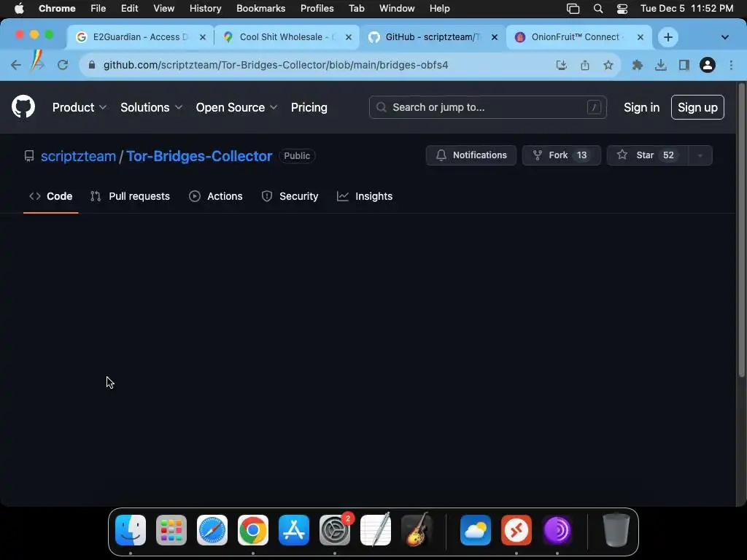Select the Actions tab

[215, 196]
